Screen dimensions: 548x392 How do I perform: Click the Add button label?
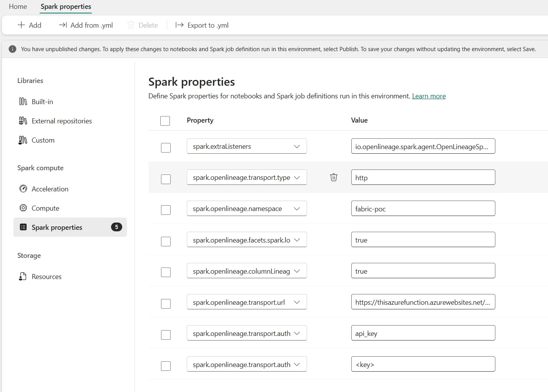(35, 25)
